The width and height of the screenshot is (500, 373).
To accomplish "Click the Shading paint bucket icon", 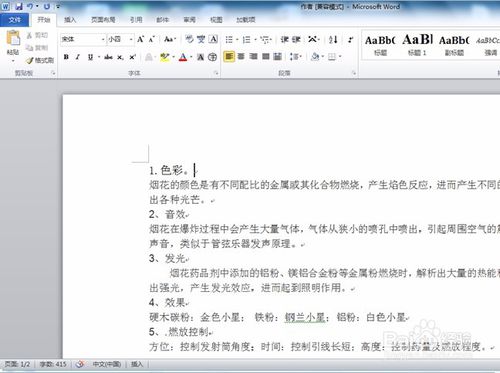I will point(314,57).
